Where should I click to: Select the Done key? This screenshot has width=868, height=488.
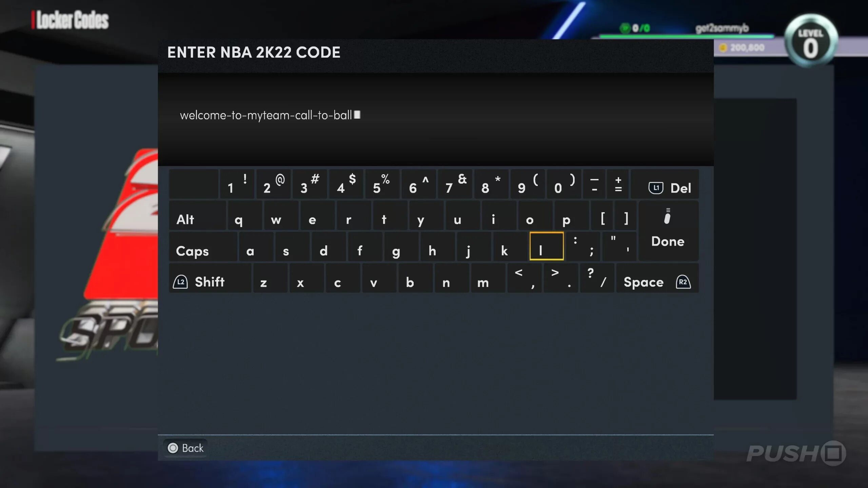click(668, 231)
